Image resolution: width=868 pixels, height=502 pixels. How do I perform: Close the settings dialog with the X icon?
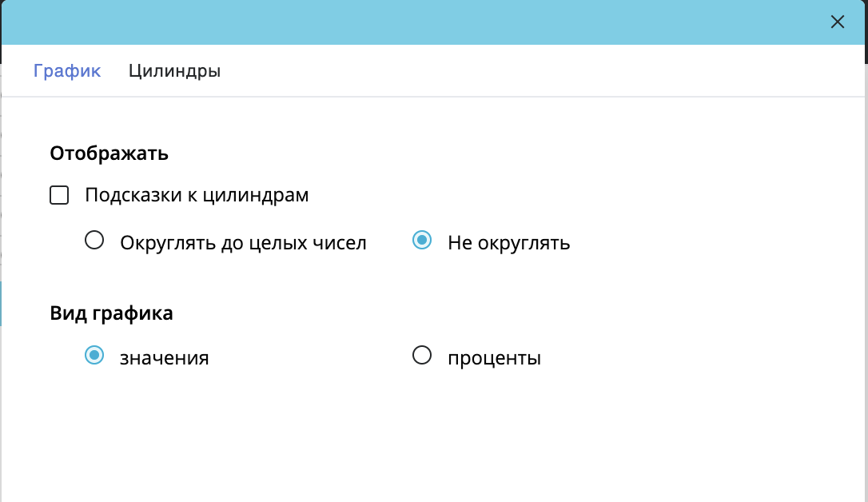click(837, 22)
